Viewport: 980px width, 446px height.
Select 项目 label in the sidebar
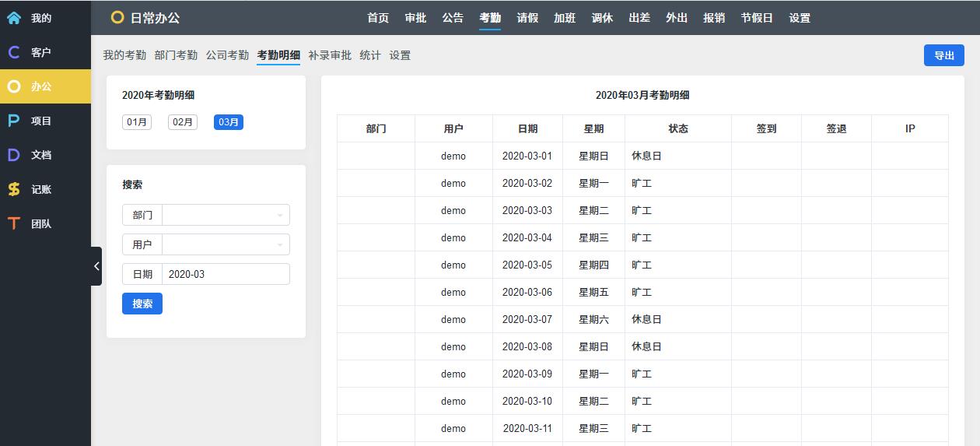point(41,121)
